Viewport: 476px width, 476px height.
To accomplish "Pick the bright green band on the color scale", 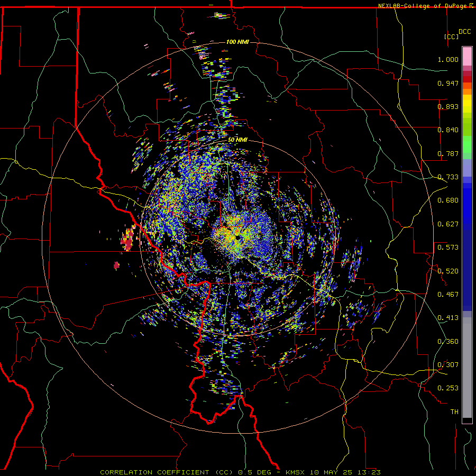I will point(467,144).
